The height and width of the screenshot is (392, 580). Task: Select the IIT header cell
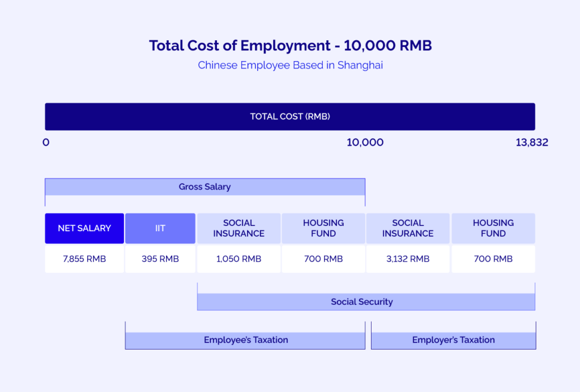160,228
